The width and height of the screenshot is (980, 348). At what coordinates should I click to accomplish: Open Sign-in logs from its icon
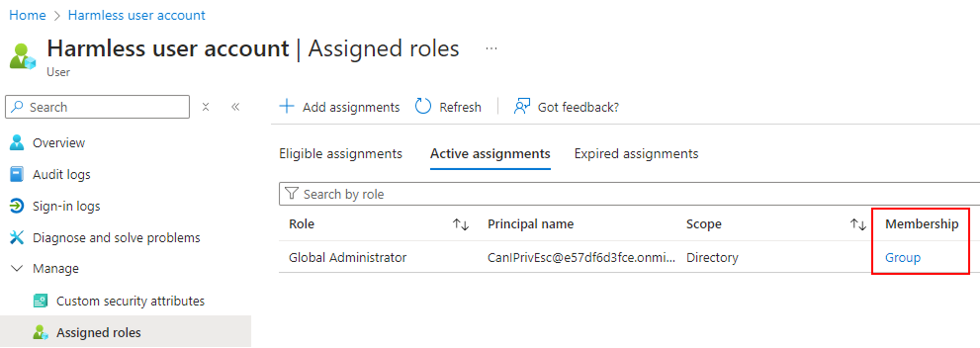[x=16, y=206]
